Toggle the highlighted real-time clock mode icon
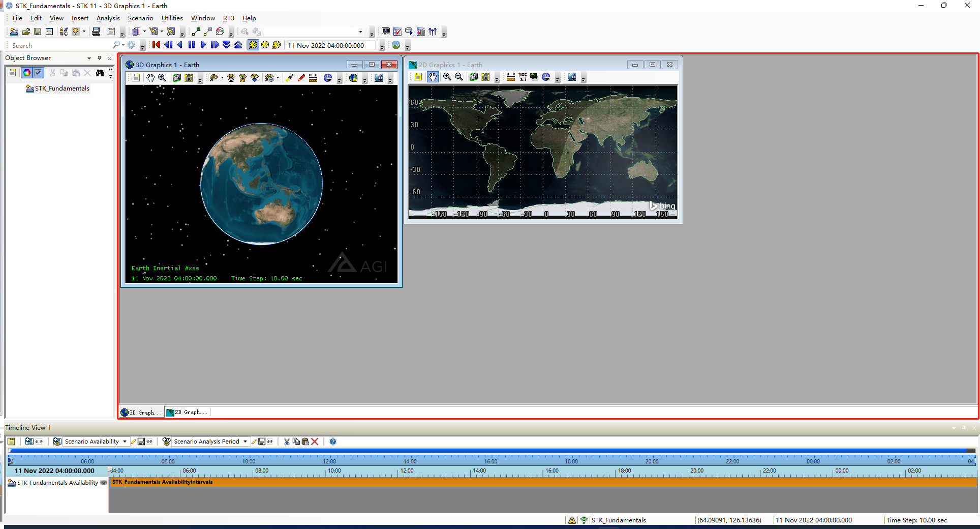 click(x=253, y=45)
